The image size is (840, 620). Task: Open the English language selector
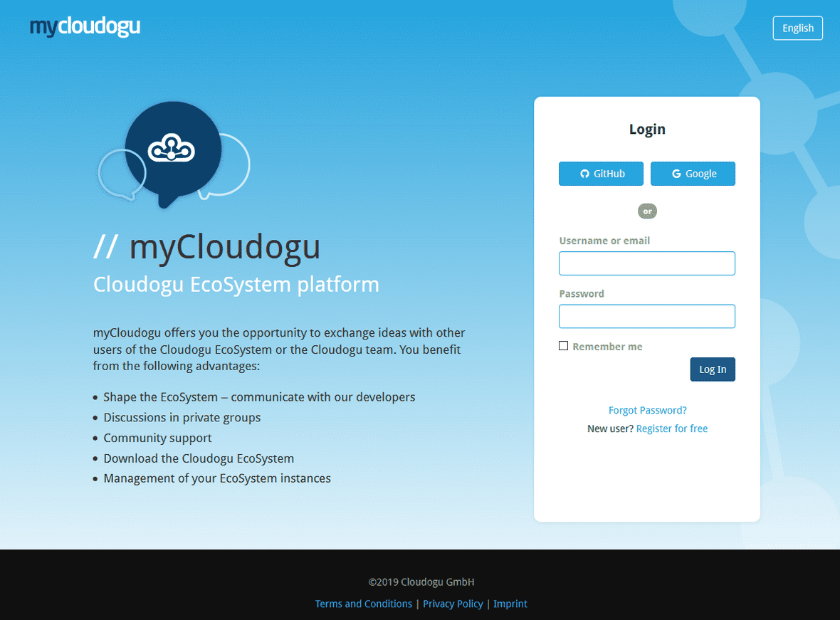[x=797, y=28]
